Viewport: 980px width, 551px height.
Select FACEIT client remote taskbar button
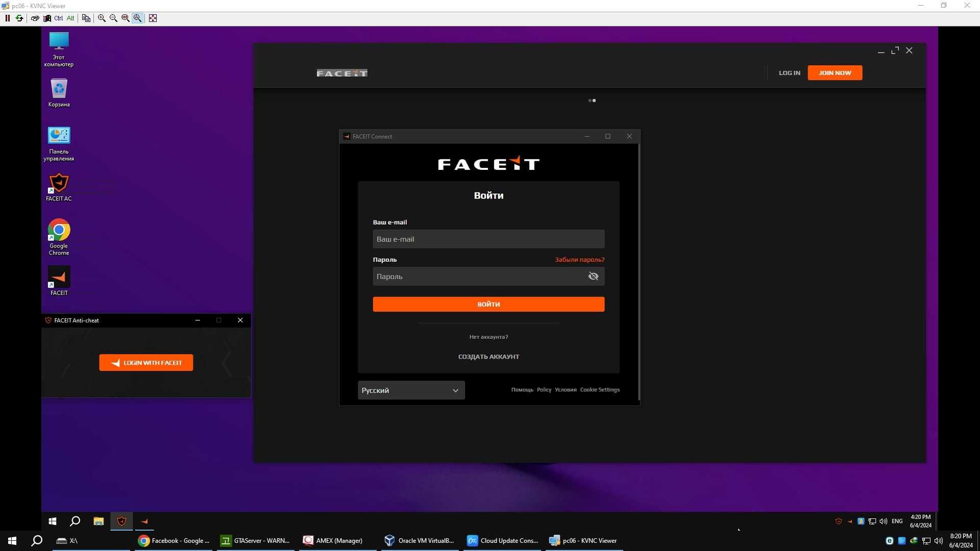144,521
